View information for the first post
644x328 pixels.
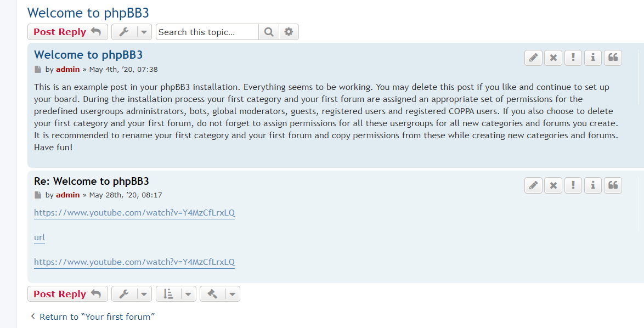click(x=592, y=58)
